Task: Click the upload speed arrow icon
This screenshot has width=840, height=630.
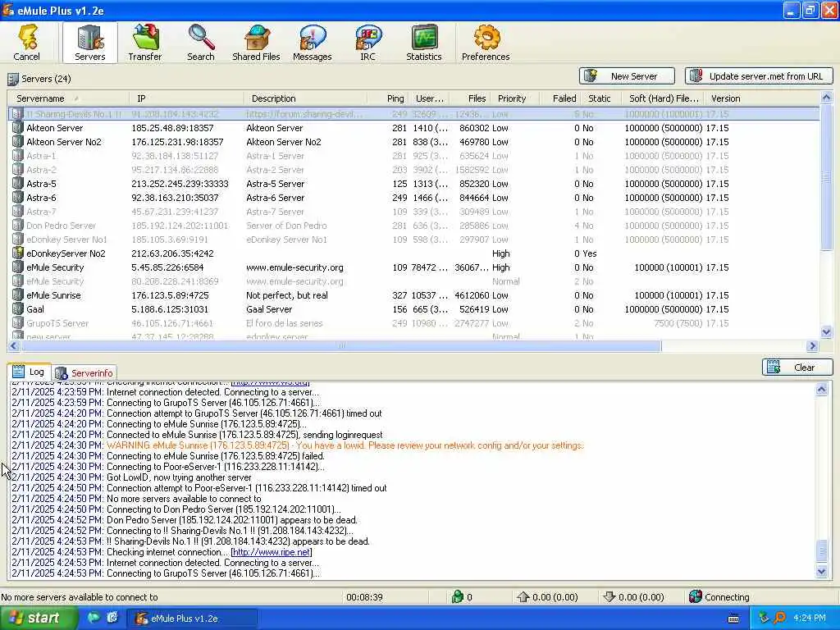Action: click(x=523, y=597)
